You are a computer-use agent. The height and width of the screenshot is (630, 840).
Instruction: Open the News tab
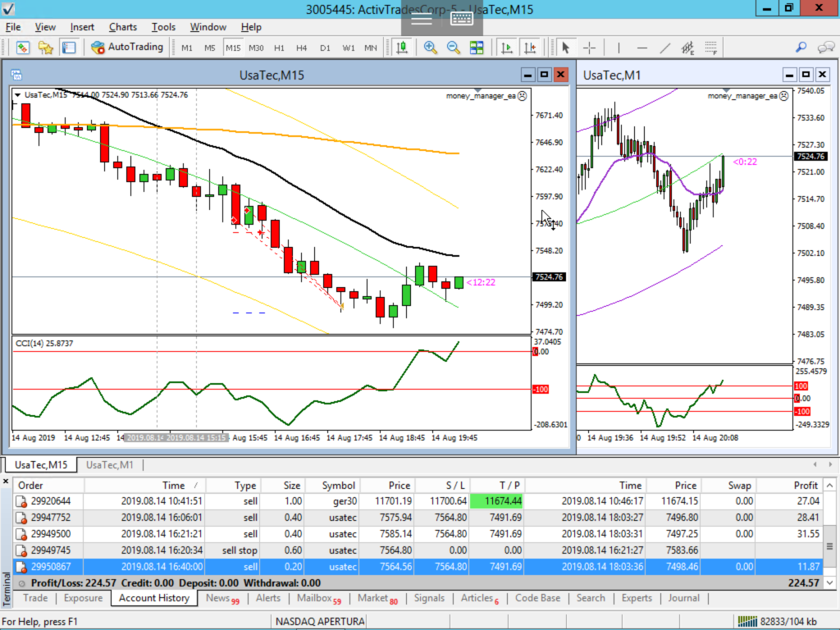[222, 598]
